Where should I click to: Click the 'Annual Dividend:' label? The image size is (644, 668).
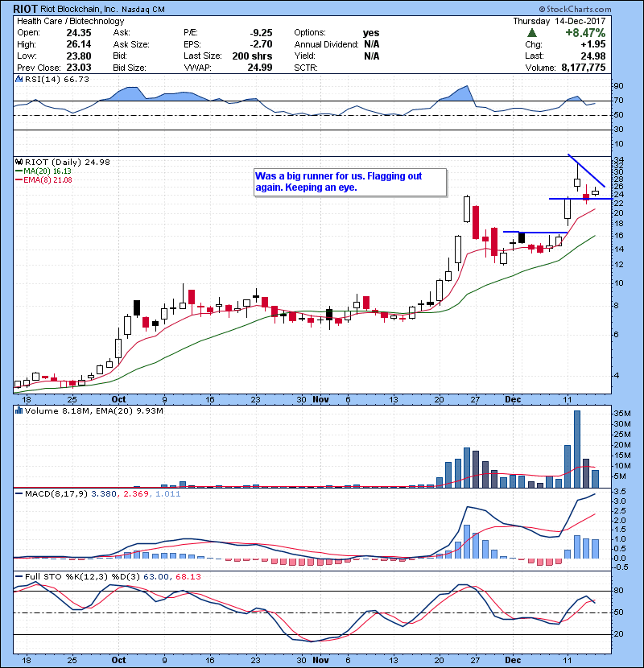tap(327, 44)
